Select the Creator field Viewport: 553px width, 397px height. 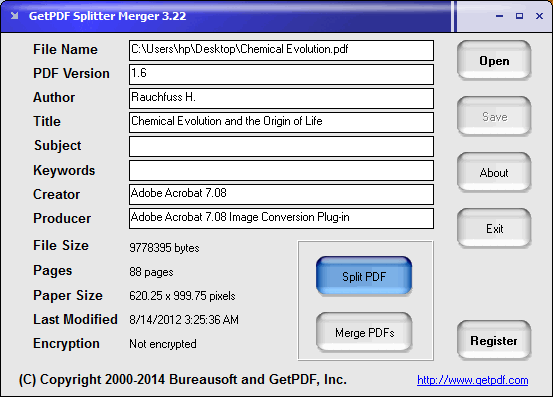click(281, 194)
